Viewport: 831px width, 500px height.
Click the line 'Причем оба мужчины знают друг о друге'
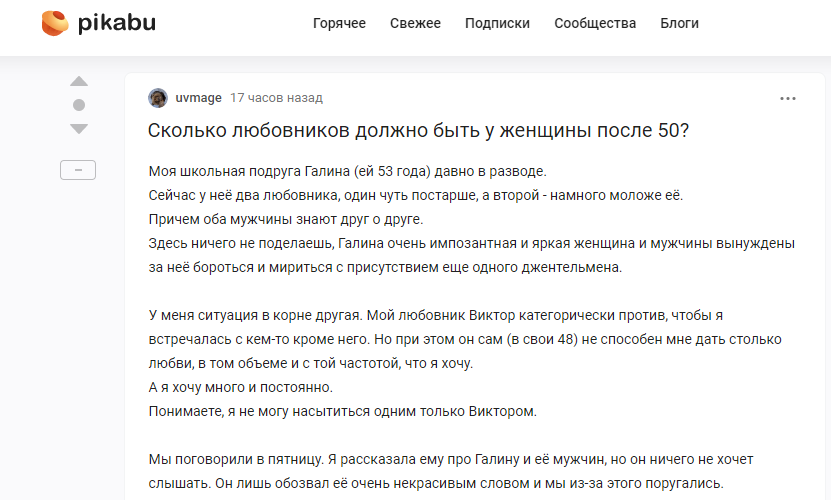tap(286, 219)
